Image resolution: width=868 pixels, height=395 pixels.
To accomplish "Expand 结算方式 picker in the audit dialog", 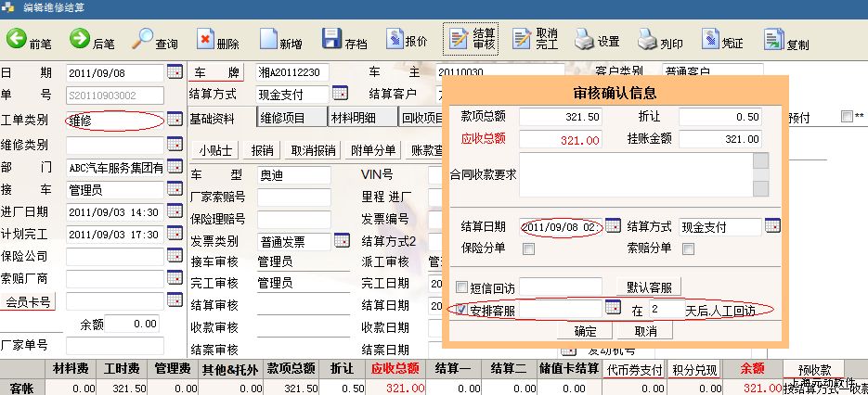I will [771, 226].
